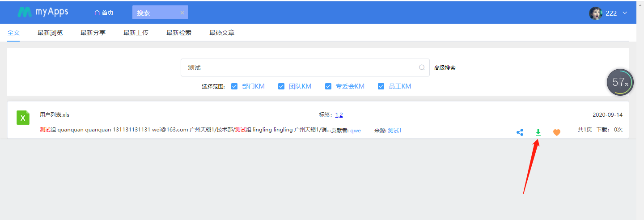
Task: Open the file 用户列表.xls
Action: tap(55, 115)
